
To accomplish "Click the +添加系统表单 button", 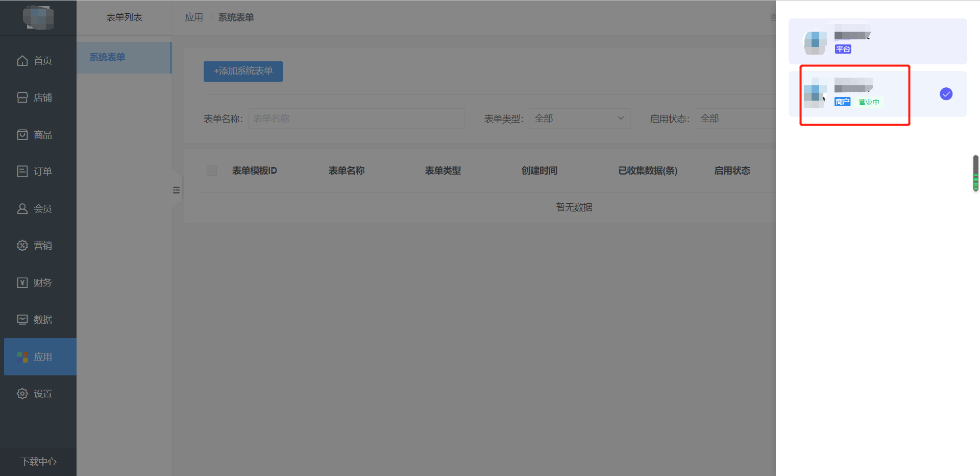I will [243, 72].
